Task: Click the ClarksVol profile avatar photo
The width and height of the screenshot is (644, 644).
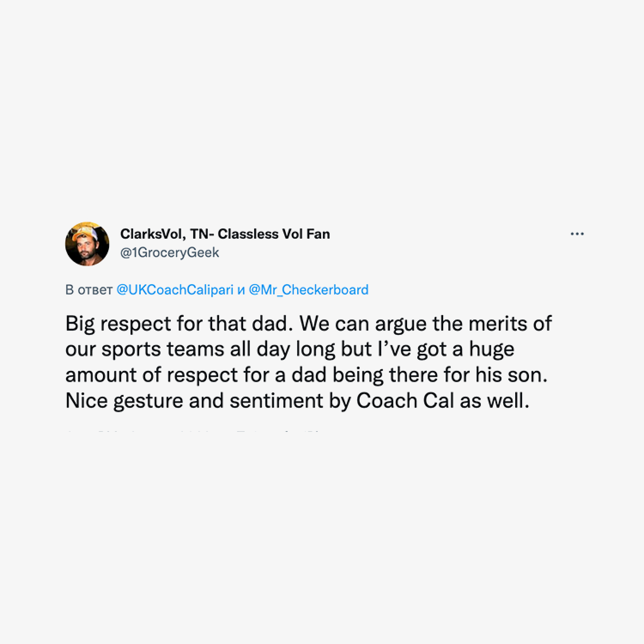Action: coord(87,243)
